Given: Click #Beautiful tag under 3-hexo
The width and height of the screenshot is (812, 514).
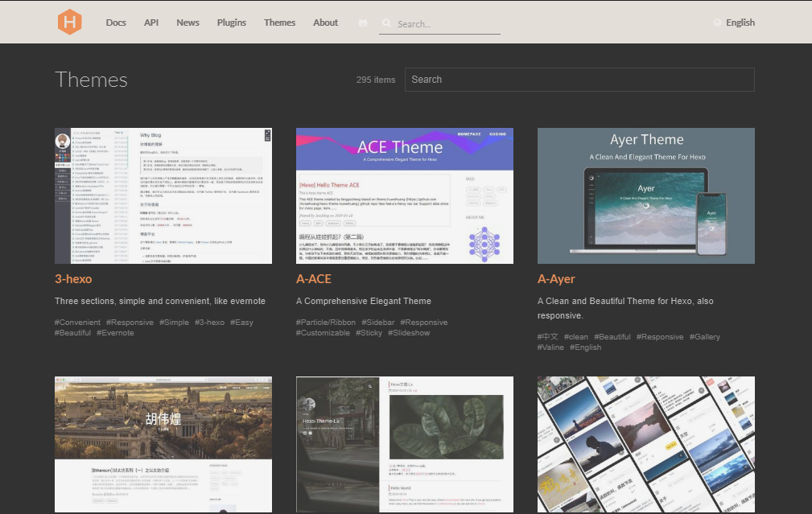Looking at the screenshot, I should click(72, 333).
